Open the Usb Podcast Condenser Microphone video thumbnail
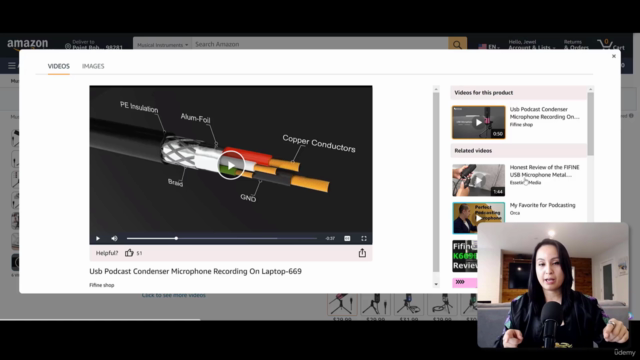 [x=478, y=122]
